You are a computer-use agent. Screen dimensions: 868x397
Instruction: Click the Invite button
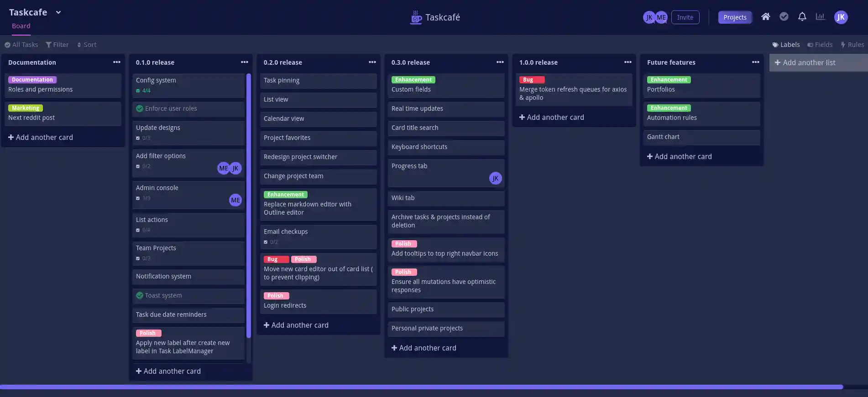[685, 17]
